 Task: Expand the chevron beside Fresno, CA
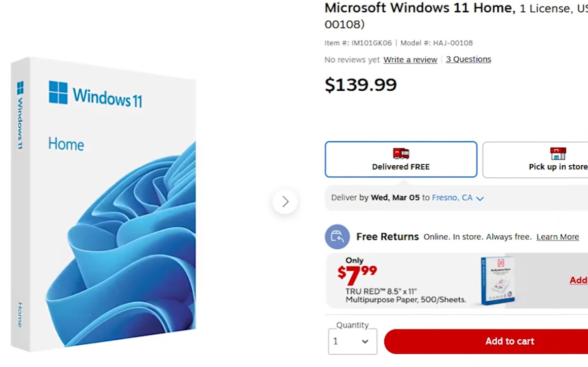coord(480,198)
